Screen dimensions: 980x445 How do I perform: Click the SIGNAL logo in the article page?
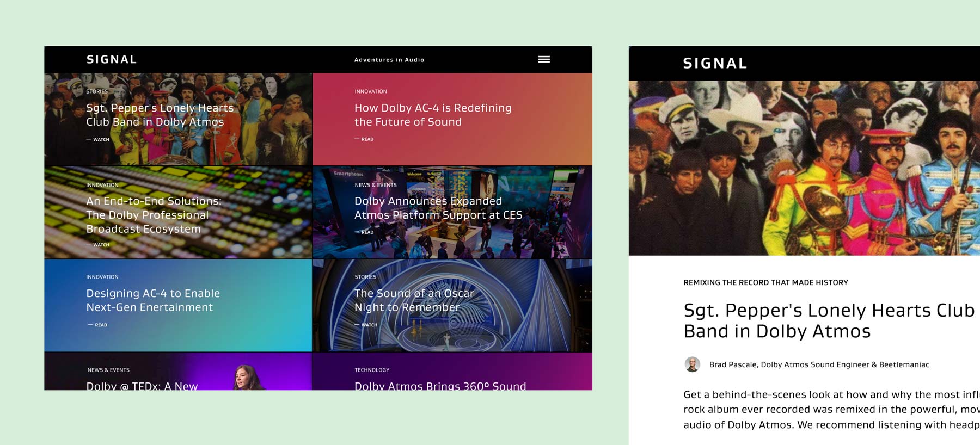coord(715,63)
